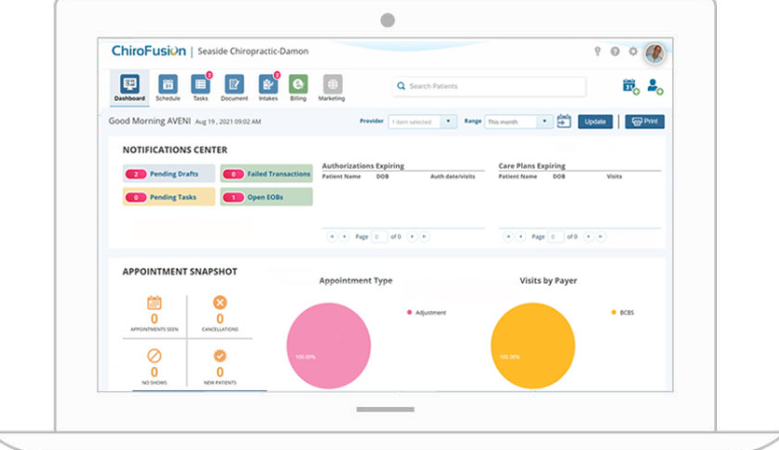This screenshot has width=779, height=450.
Task: Click the Update button
Action: tap(595, 122)
